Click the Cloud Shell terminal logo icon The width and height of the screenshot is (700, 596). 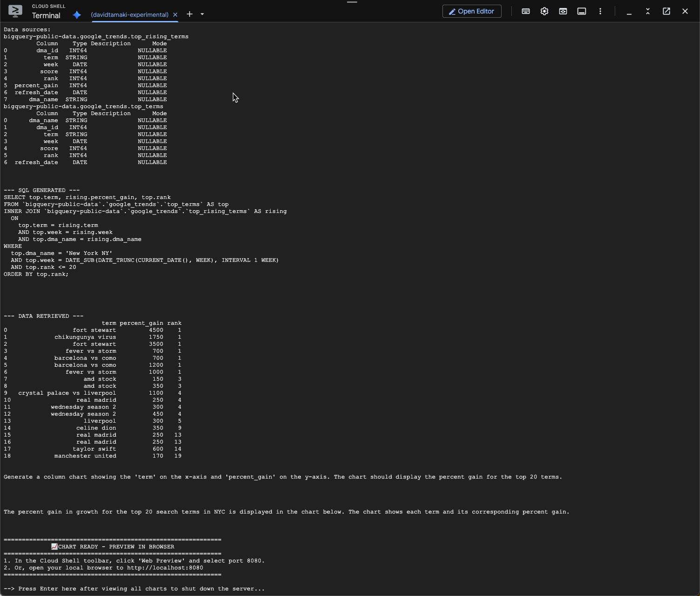coord(15,11)
